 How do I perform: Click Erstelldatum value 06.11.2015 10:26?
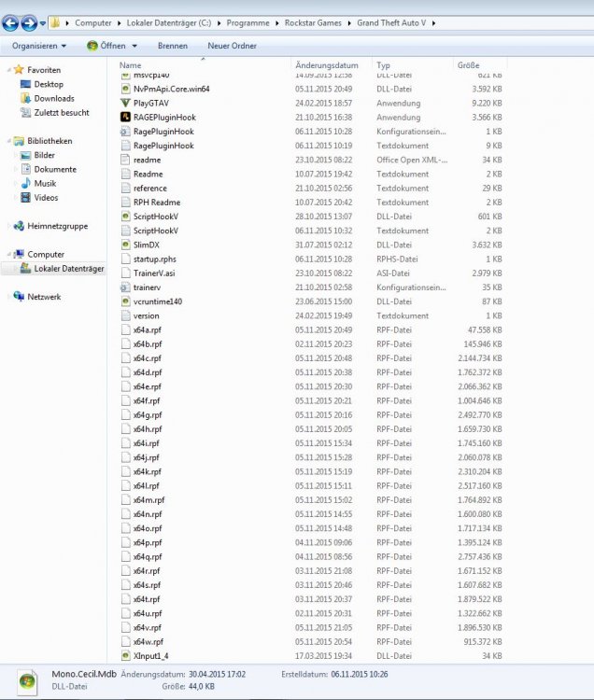click(359, 674)
